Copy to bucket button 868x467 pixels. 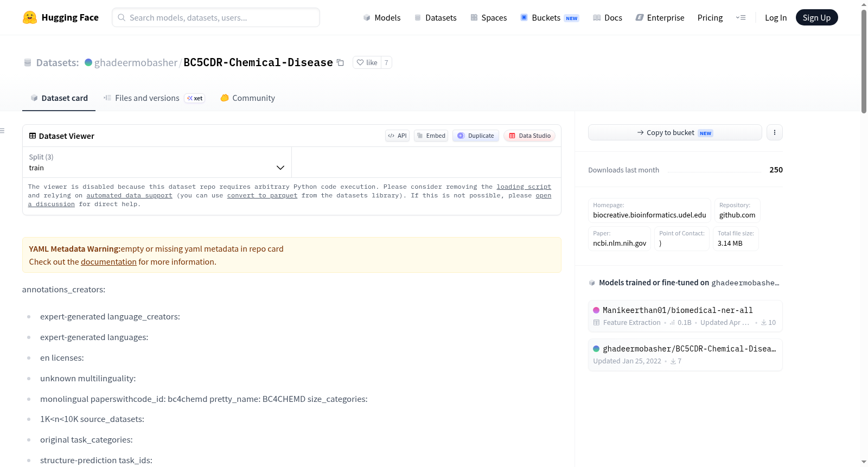point(675,132)
